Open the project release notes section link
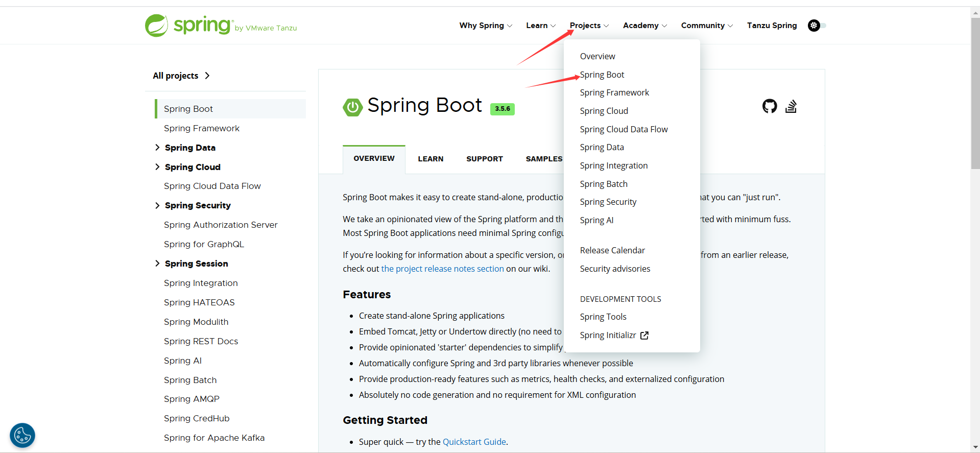The width and height of the screenshot is (980, 453). 442,269
